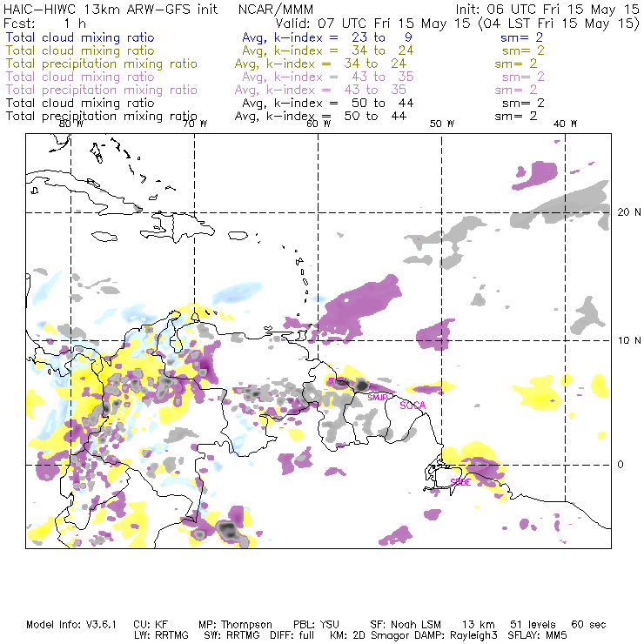Select the 'MP: Thompson' microphysics text
This screenshot has height=644, width=644.
[235, 625]
